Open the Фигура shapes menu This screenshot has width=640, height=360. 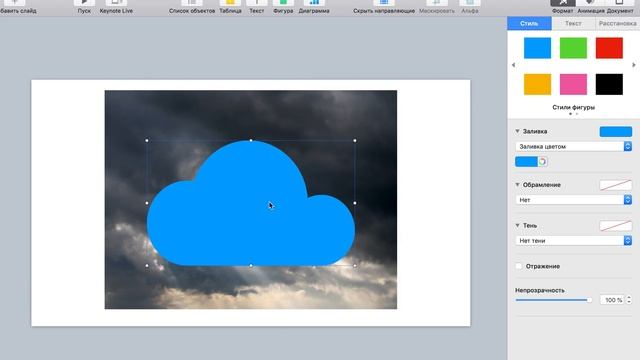pos(283,7)
